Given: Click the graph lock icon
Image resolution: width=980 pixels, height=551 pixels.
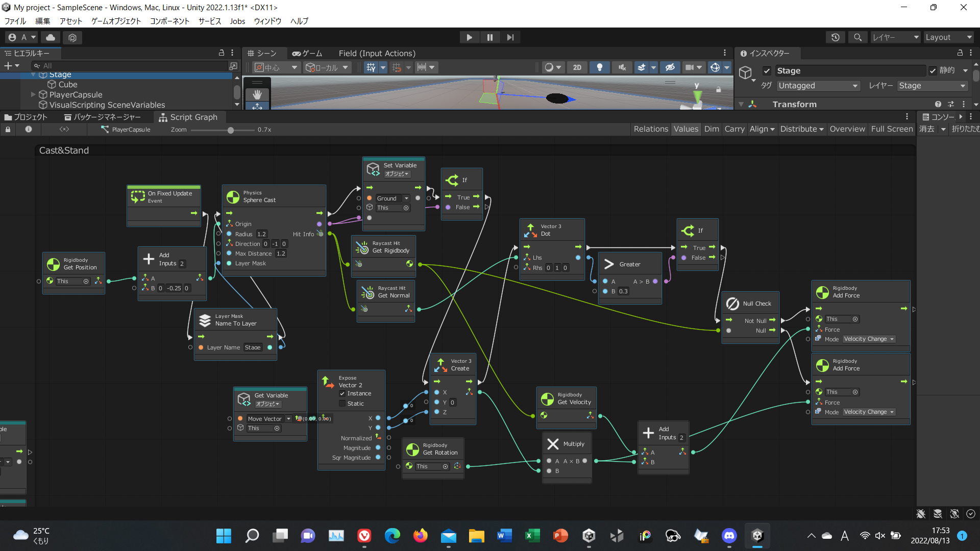Looking at the screenshot, I should (8, 130).
